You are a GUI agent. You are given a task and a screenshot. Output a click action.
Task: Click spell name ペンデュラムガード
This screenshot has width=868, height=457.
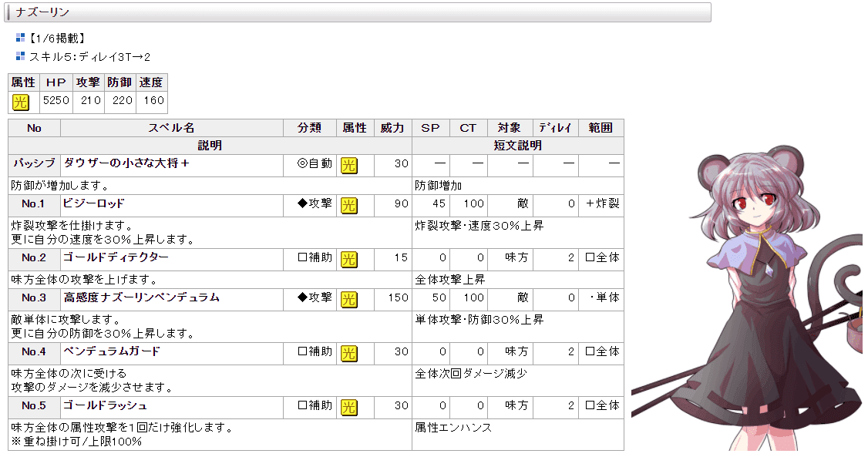pos(111,351)
